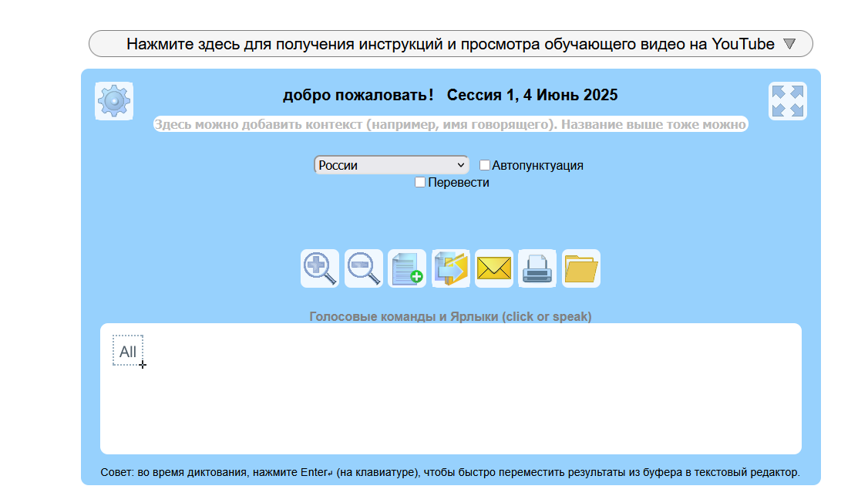Click the 'Совет: во время диктования' tip text
This screenshot has width=868, height=496.
coord(450,472)
